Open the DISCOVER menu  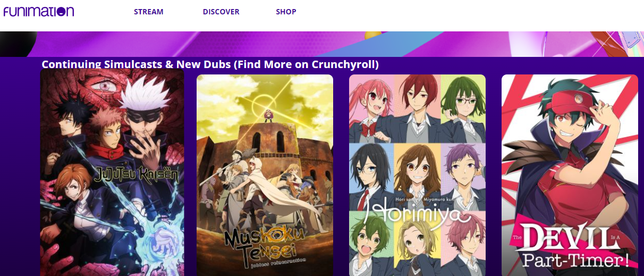pyautogui.click(x=221, y=12)
